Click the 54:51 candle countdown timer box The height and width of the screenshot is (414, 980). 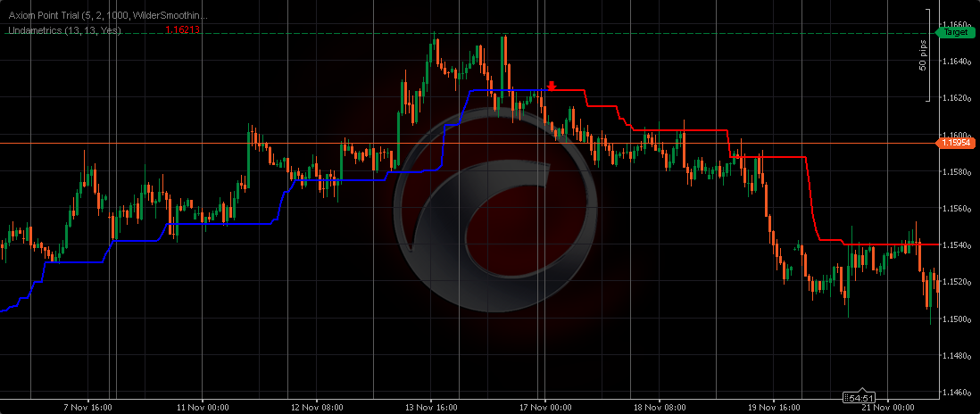pos(858,396)
